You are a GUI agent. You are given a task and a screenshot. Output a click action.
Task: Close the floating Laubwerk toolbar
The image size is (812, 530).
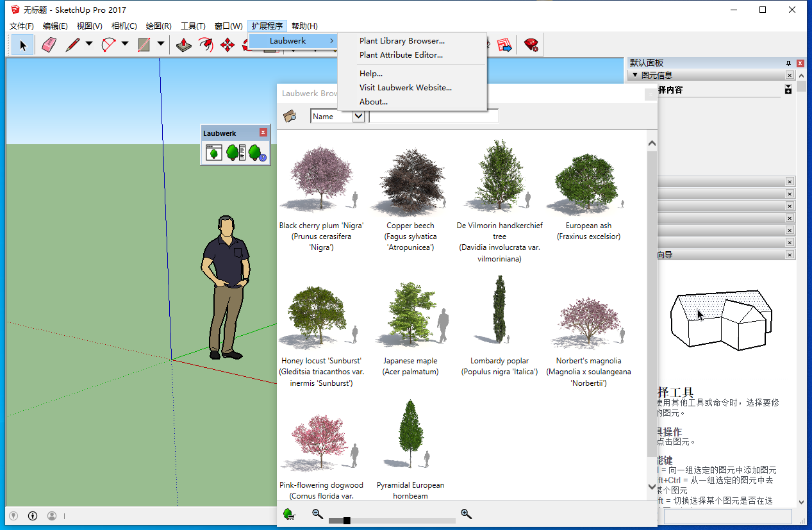[263, 133]
